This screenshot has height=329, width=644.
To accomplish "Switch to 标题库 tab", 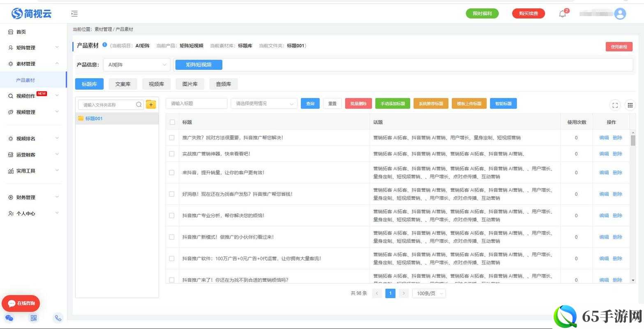I will point(89,84).
